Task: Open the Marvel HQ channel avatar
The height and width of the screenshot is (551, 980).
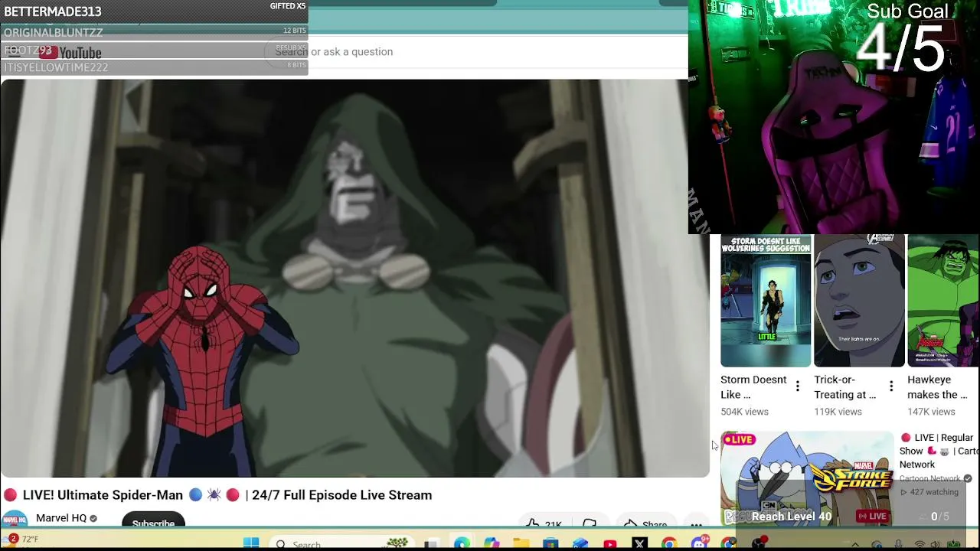Action: pos(15,519)
